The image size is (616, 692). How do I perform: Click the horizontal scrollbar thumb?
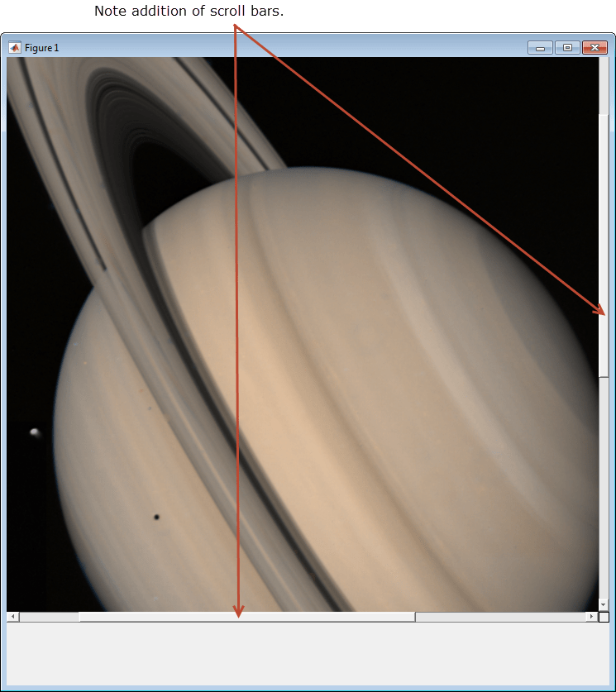(x=247, y=617)
